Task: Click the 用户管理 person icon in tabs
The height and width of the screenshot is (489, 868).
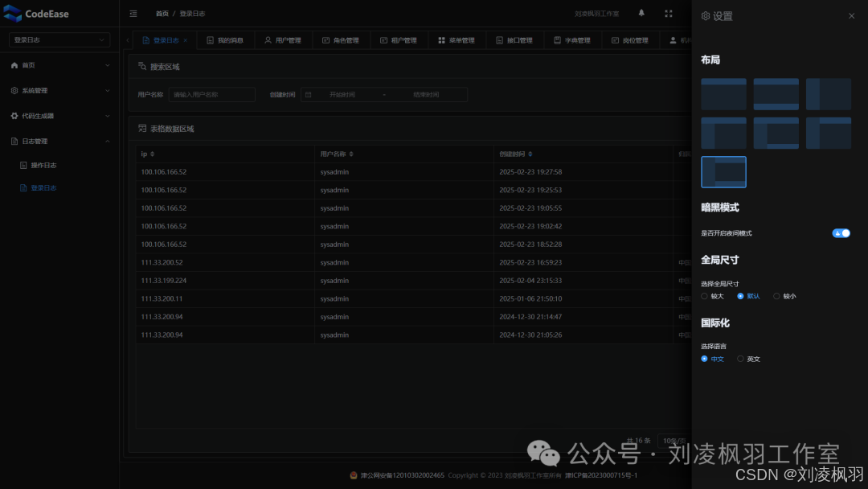Action: (268, 40)
